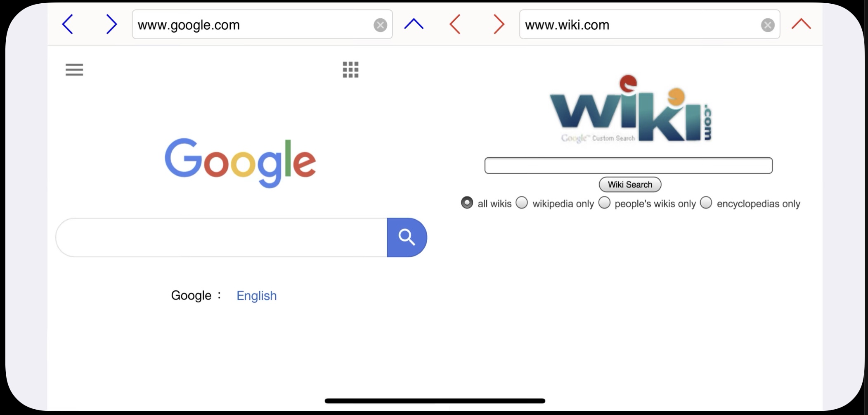Collapse left pane with blue up chevron
Viewport: 868px width, 415px height.
click(414, 24)
